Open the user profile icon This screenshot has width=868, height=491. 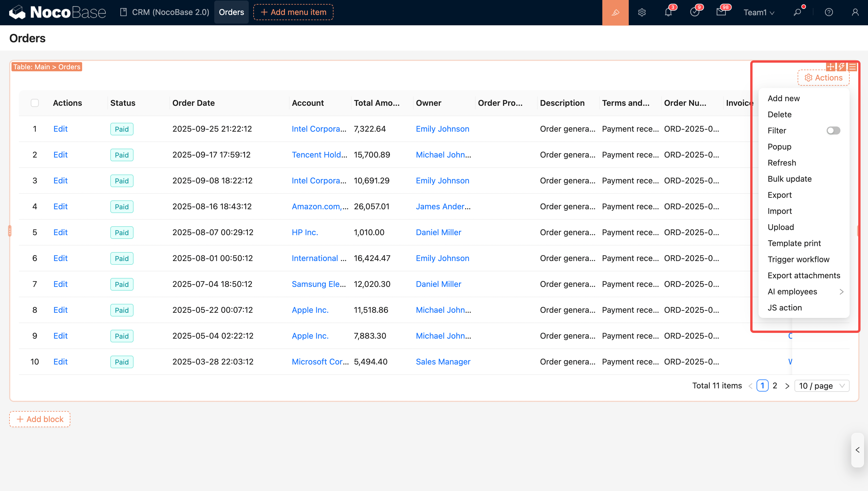[855, 12]
